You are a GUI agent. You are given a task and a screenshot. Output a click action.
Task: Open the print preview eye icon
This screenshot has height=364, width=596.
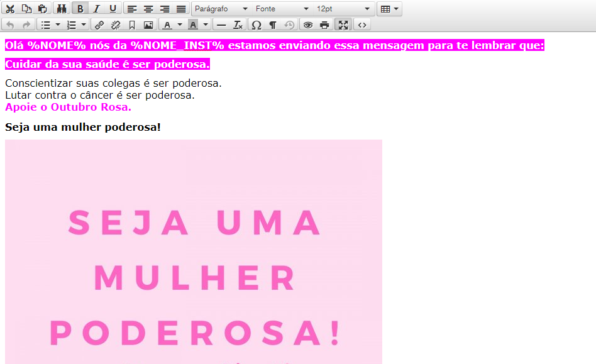308,25
